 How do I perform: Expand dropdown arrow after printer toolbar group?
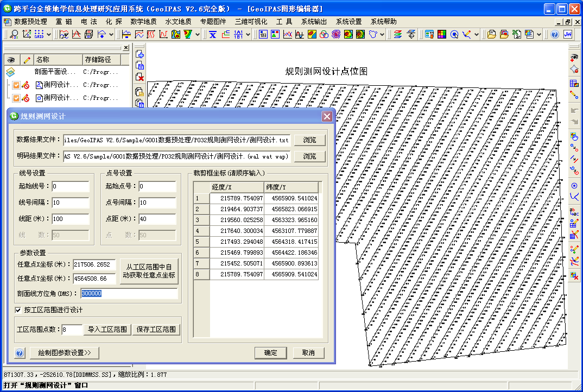[x=111, y=35]
